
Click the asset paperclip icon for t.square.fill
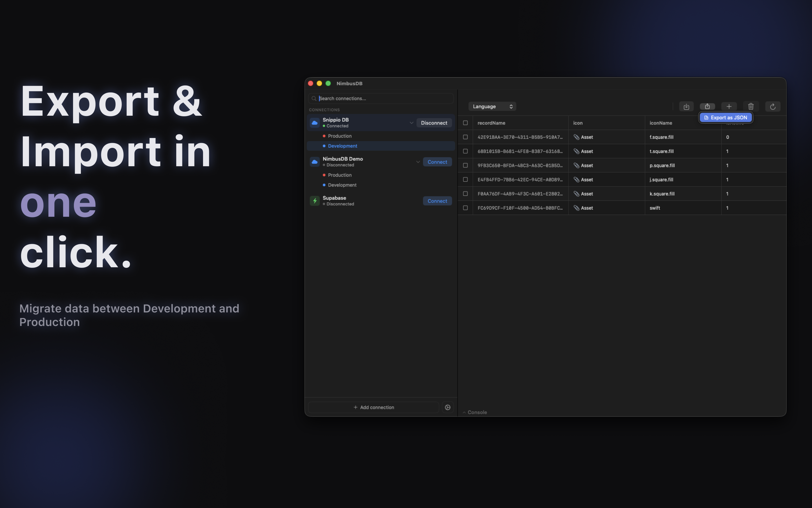coord(577,151)
